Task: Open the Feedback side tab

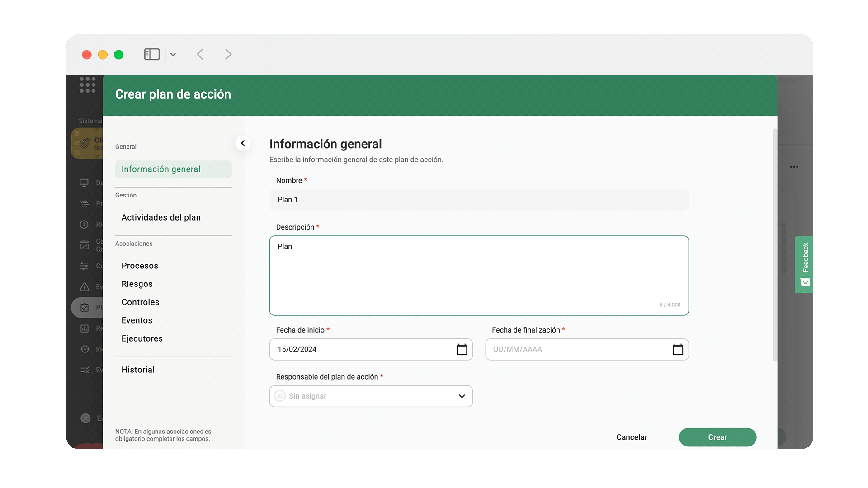Action: pos(804,264)
